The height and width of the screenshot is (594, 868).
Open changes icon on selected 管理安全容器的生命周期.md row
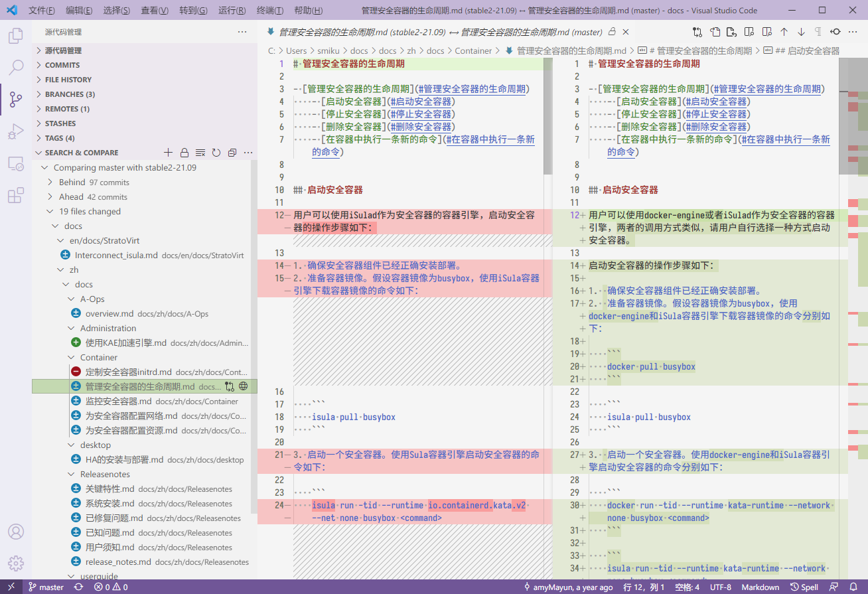click(x=230, y=386)
